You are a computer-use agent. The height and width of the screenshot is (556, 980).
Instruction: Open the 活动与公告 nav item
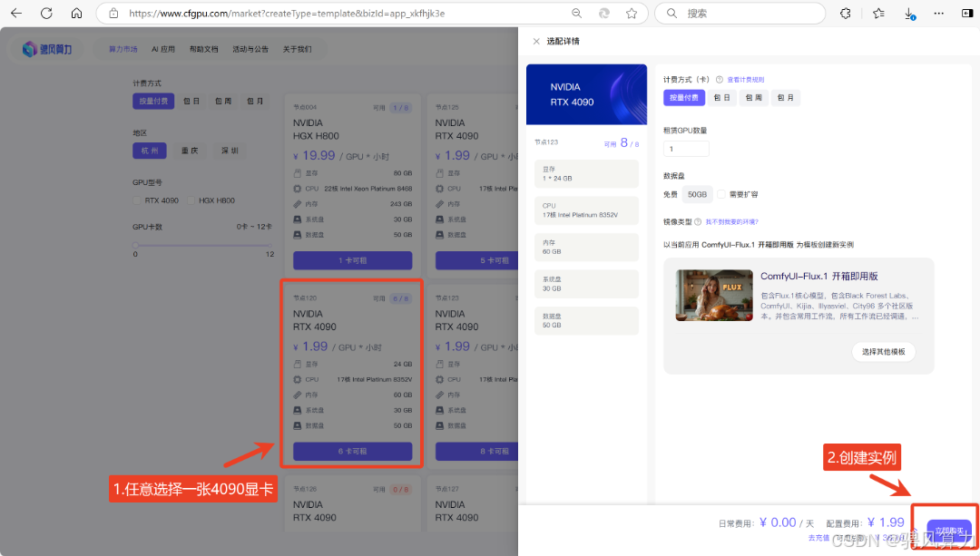[250, 49]
